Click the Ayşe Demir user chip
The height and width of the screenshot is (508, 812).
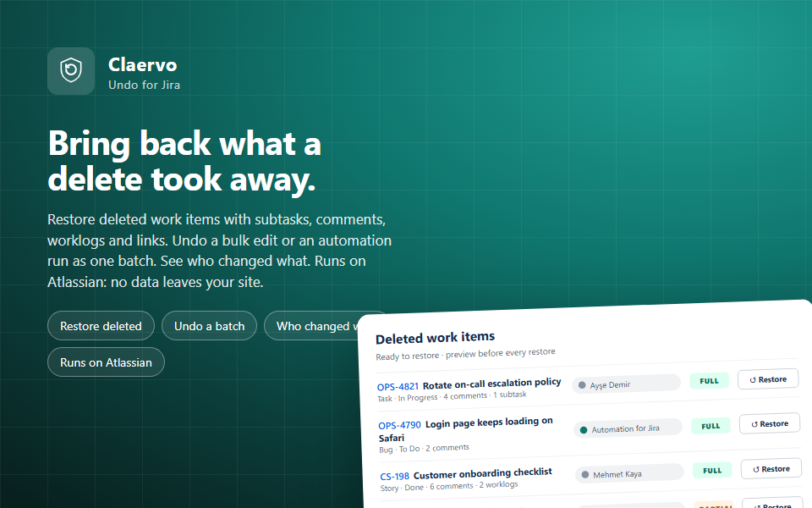click(626, 384)
